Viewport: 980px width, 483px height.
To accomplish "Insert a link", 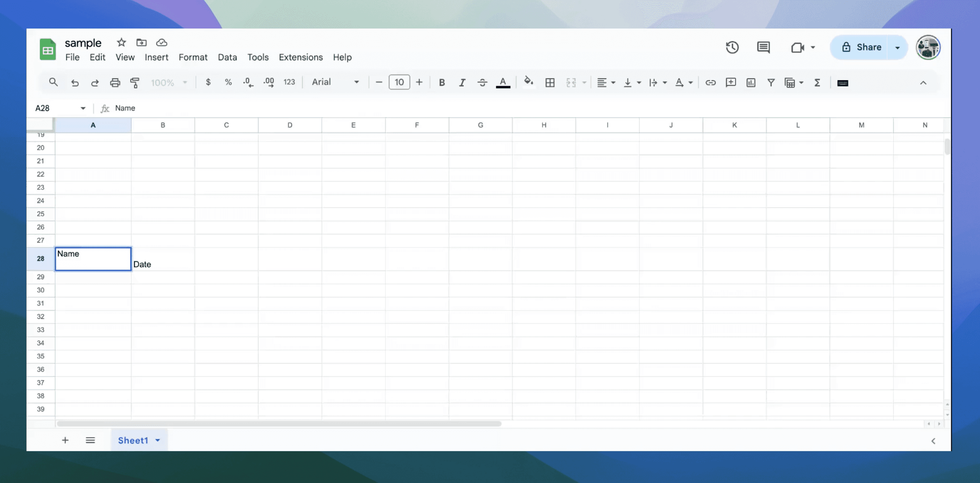I will 710,82.
